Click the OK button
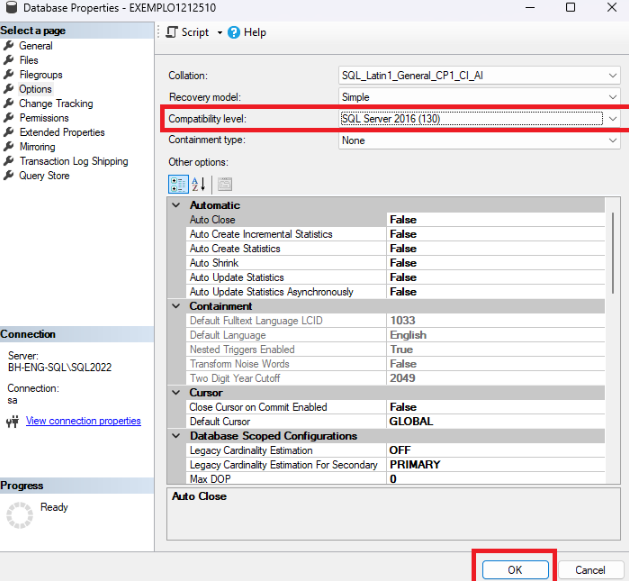Screen dimensions: 629x581 coord(515,570)
